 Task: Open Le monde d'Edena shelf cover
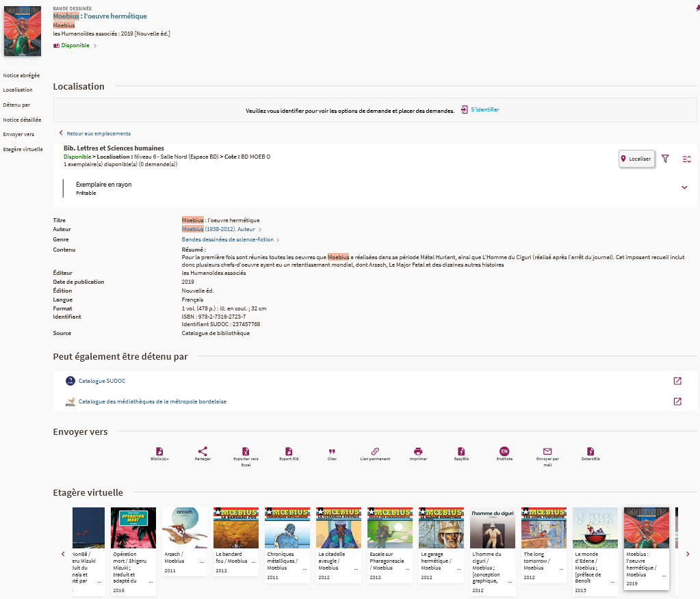coord(595,528)
